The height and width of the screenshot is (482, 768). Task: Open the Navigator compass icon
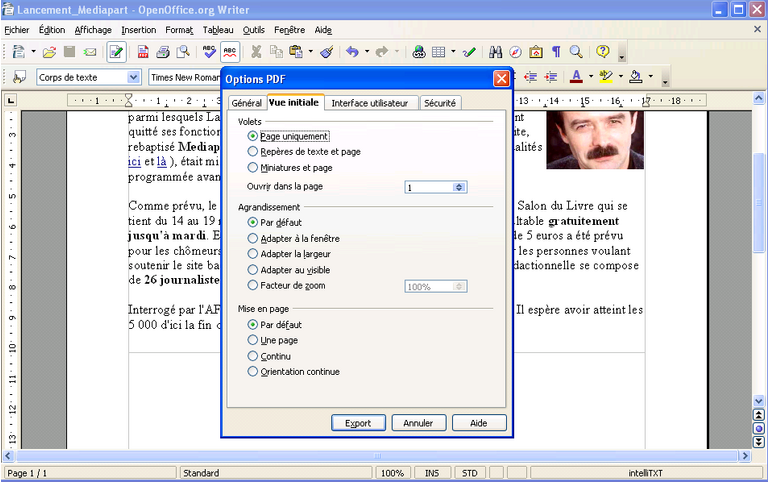click(515, 51)
